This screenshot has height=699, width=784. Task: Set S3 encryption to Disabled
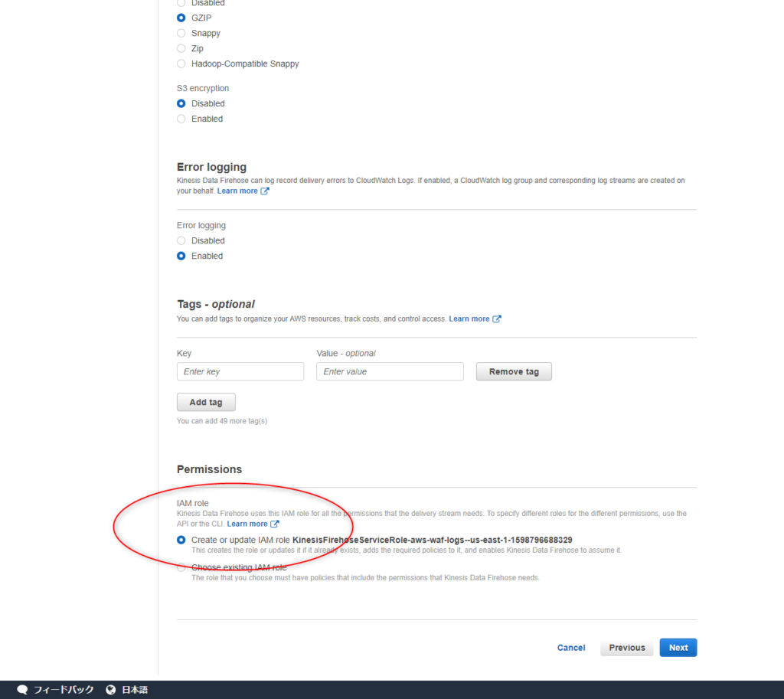pyautogui.click(x=181, y=103)
